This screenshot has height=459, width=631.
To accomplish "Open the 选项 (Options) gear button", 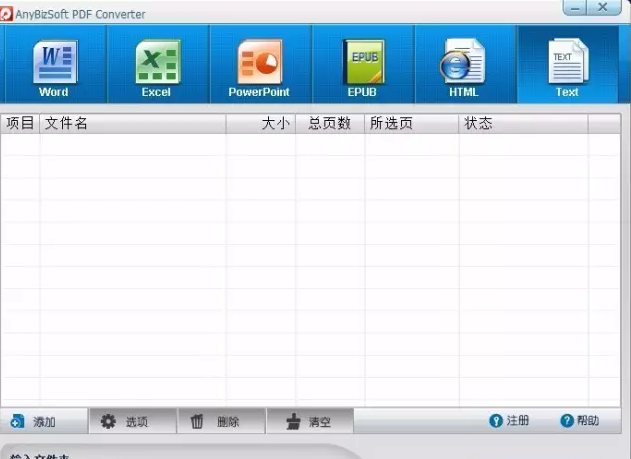I will pyautogui.click(x=133, y=421).
